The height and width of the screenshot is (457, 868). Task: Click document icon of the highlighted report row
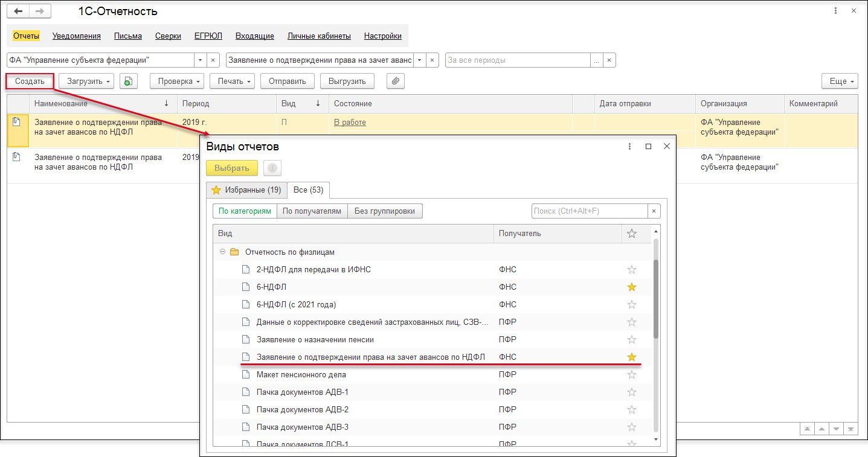click(x=17, y=122)
